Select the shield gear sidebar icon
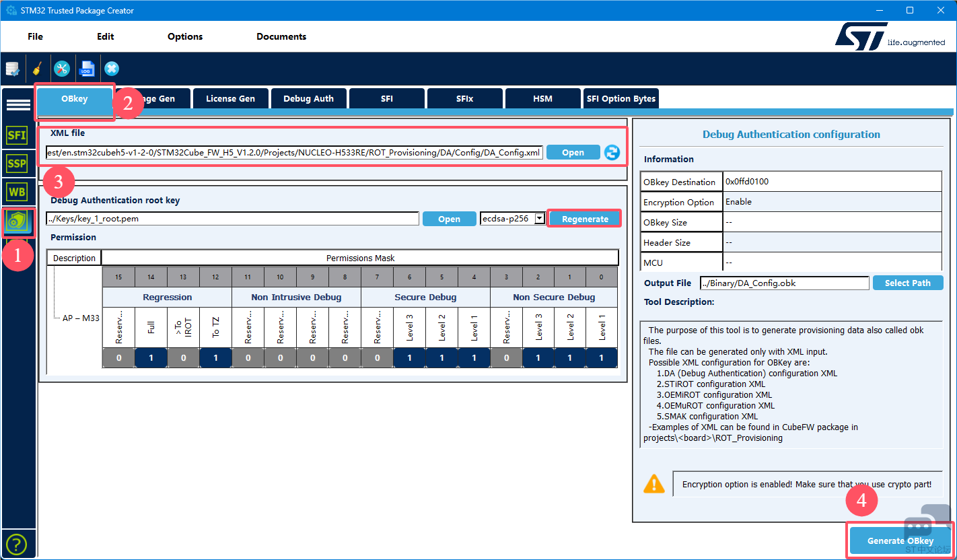Screen dimensions: 957x560 17,222
